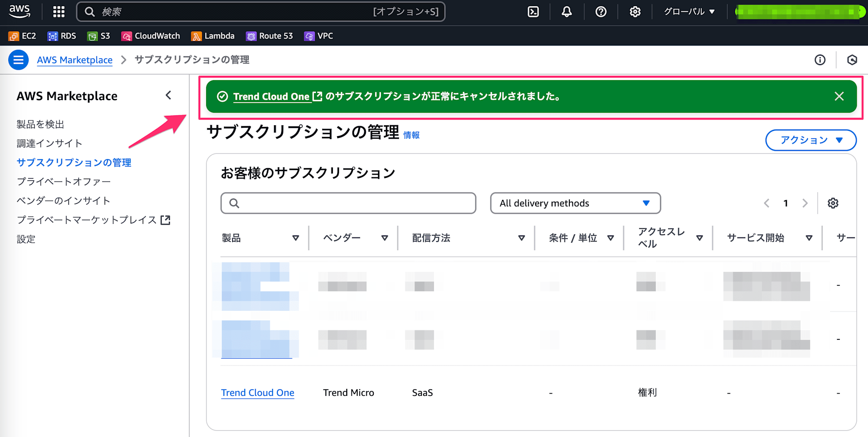The width and height of the screenshot is (868, 437).
Task: Toggle the blue hamburger navigation button
Action: pyautogui.click(x=18, y=60)
